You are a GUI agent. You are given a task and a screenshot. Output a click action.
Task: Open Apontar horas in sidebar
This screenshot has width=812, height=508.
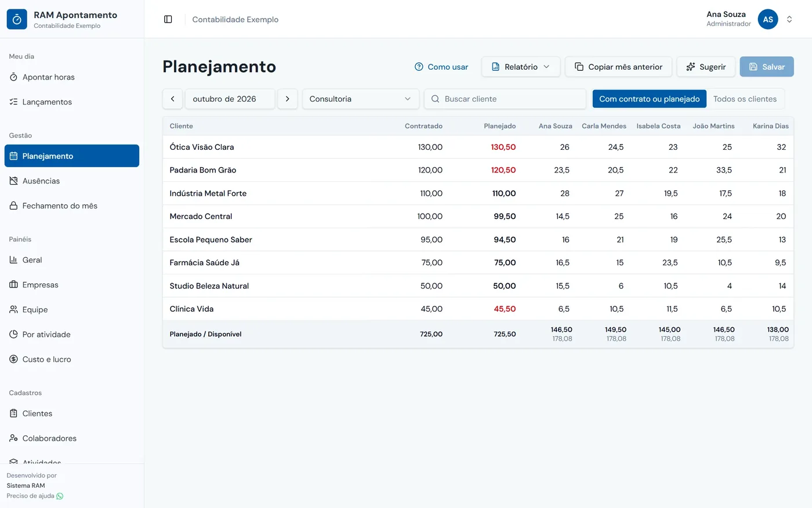coord(72,77)
